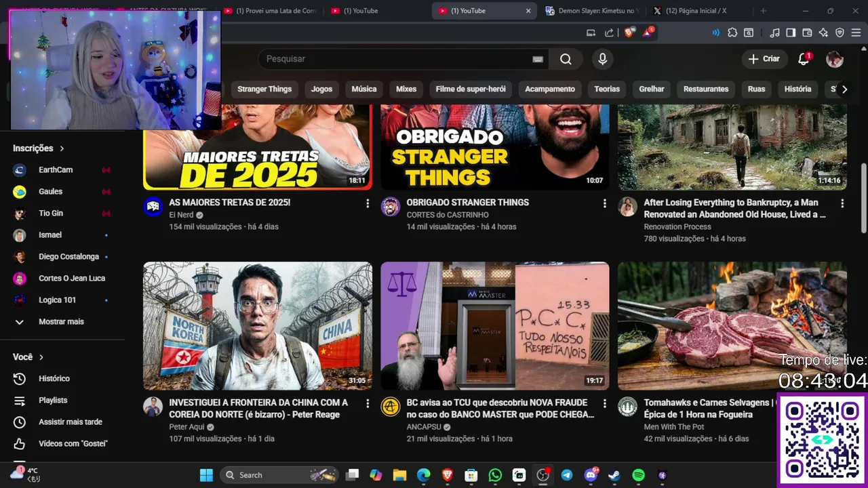Image resolution: width=868 pixels, height=488 pixels.
Task: Open the North Korea China border video thumbnail
Action: pos(258,326)
